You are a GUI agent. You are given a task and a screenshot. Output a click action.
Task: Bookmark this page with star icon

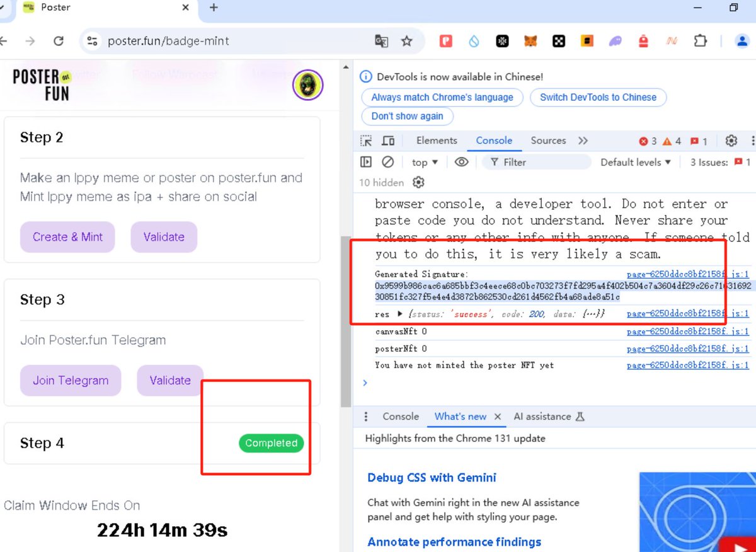407,41
